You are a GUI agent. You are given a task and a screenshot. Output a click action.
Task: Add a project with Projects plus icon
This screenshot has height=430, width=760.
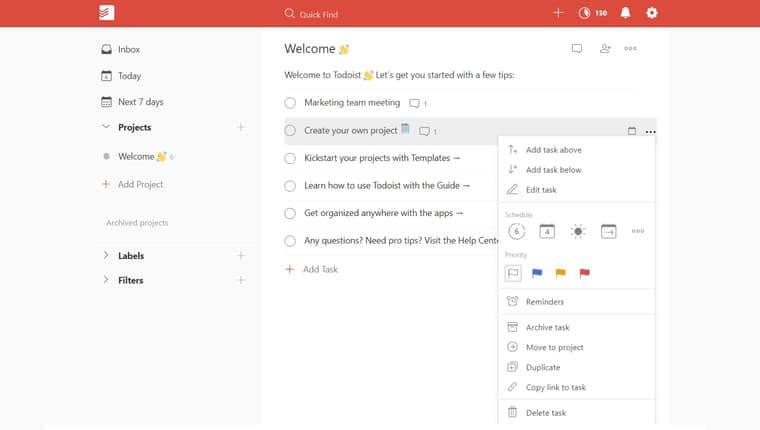coord(241,127)
